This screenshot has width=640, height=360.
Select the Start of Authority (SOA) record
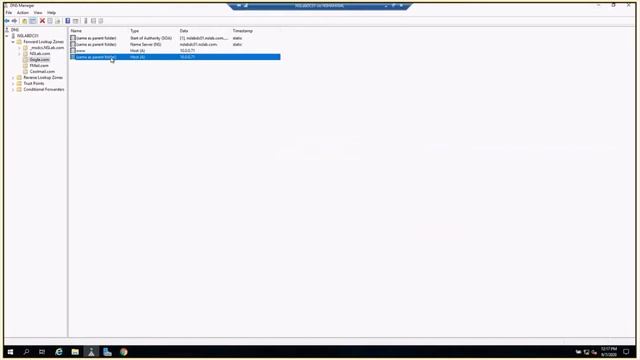[175, 38]
